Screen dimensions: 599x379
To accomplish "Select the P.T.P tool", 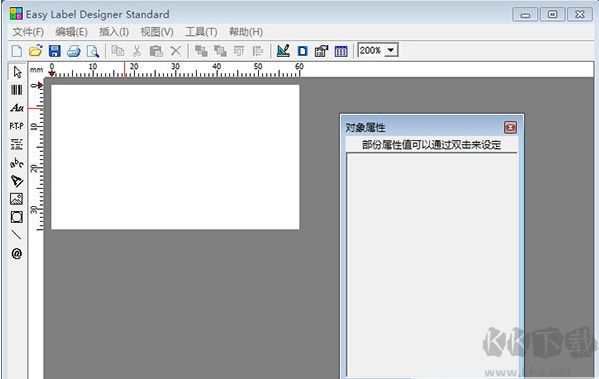I will click(x=16, y=126).
